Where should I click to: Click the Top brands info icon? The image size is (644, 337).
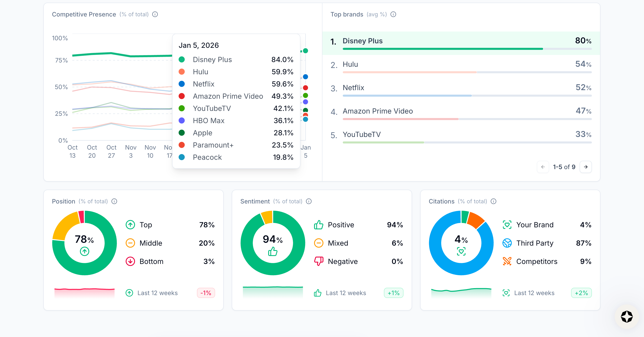tap(393, 14)
